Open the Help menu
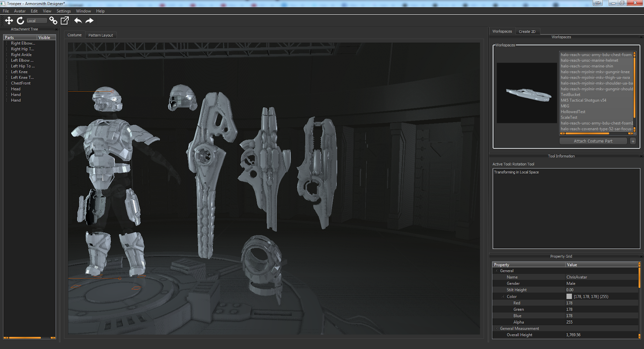 pos(101,11)
